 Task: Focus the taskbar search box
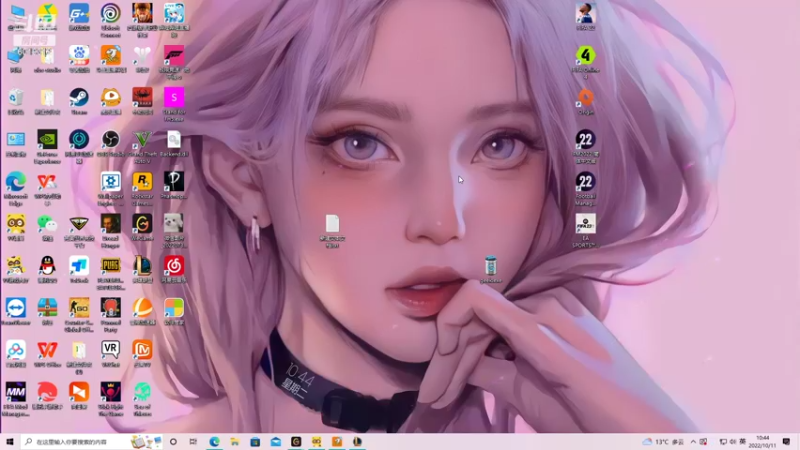(x=92, y=442)
